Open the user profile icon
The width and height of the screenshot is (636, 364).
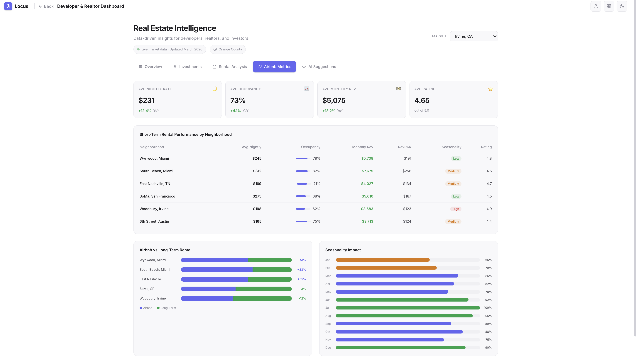coord(596,6)
